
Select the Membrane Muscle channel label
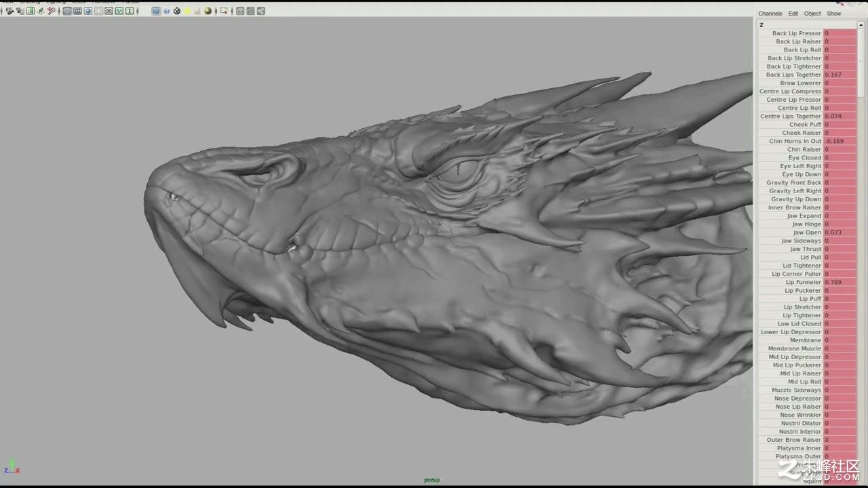pyautogui.click(x=794, y=348)
